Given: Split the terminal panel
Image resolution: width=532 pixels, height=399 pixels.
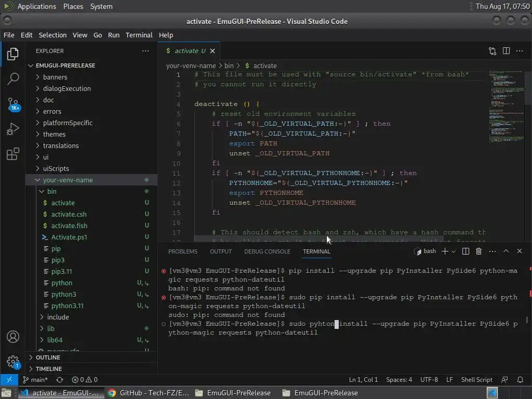Looking at the screenshot, I should click(465, 251).
